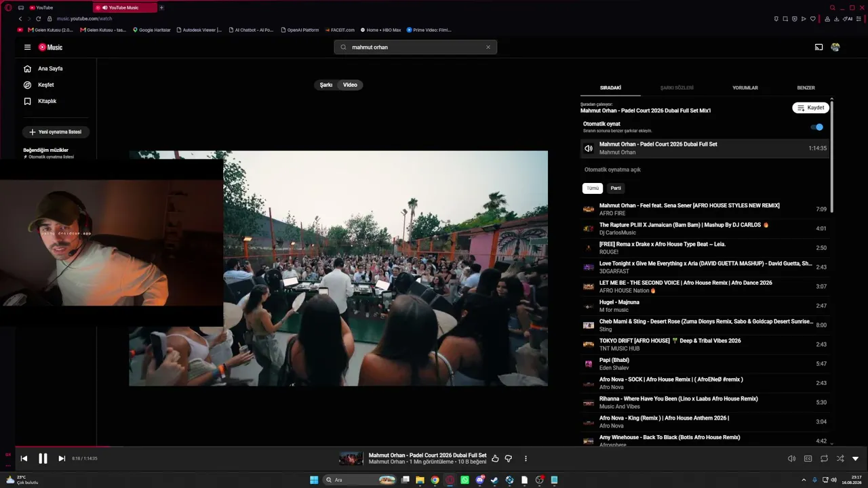This screenshot has width=868, height=488.
Task: Click the album thumbnail in the player bar
Action: pyautogui.click(x=351, y=459)
